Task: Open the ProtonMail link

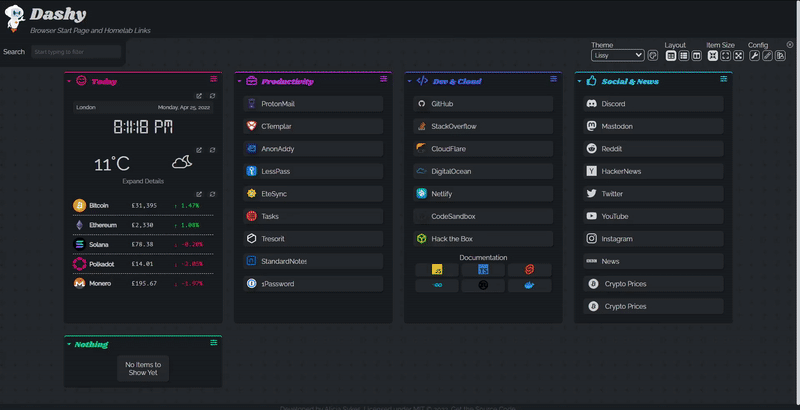Action: (x=313, y=104)
